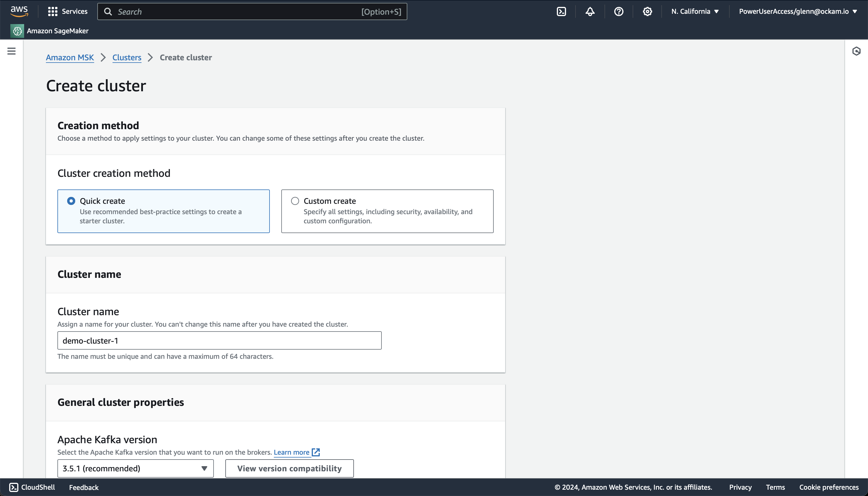Navigate to Clusters breadcrumb link
The image size is (868, 496).
tap(127, 58)
